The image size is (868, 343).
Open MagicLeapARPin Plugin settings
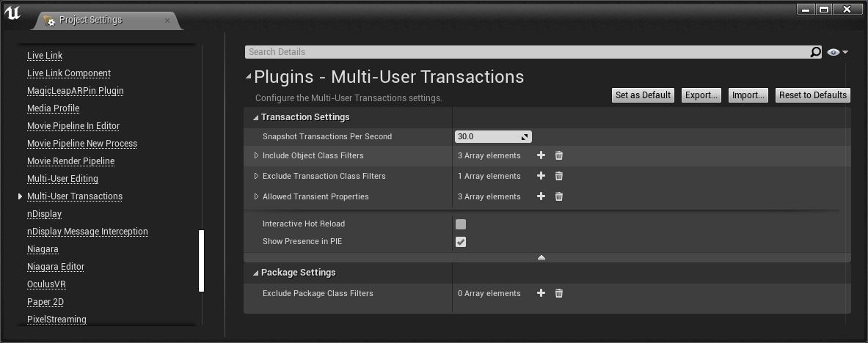[x=76, y=91]
